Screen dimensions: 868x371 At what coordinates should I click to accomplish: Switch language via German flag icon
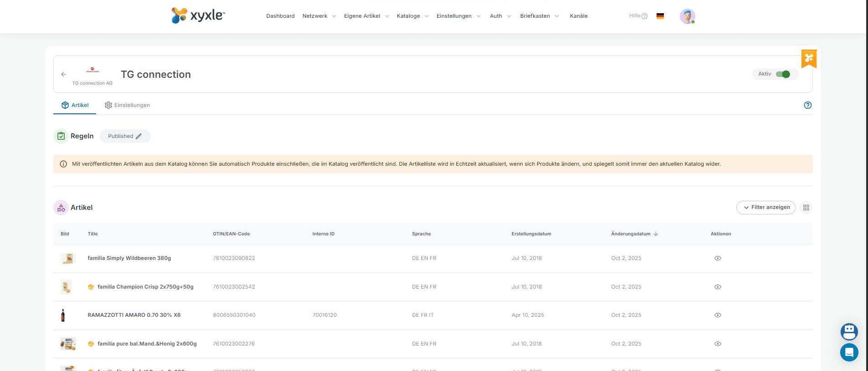(660, 16)
